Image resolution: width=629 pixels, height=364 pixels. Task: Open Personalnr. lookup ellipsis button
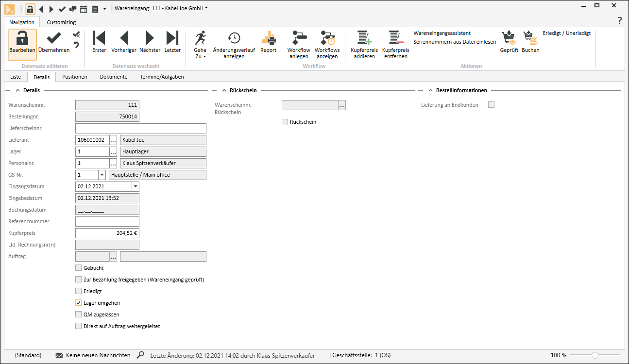click(x=113, y=163)
